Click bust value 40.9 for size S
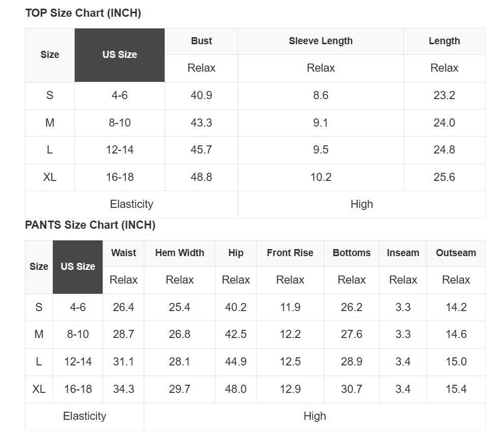This screenshot has height=431, width=504. (x=201, y=96)
